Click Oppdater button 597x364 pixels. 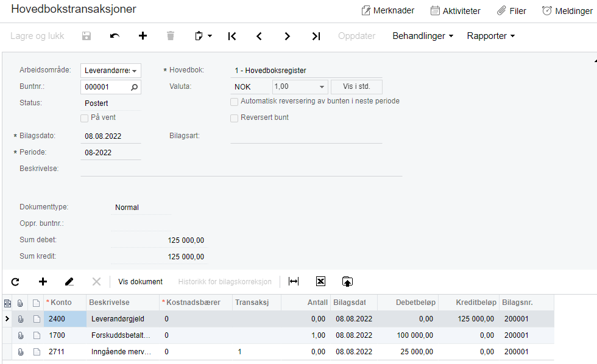357,36
